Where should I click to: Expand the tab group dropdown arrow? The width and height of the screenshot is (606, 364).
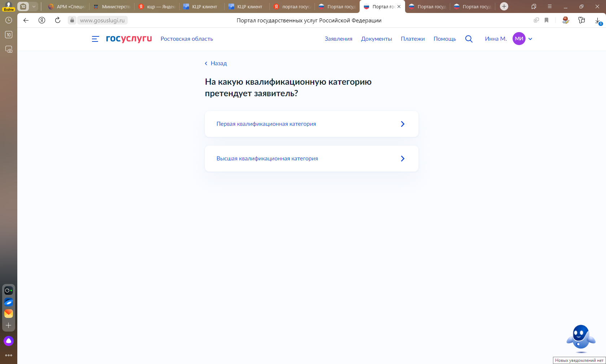click(34, 6)
